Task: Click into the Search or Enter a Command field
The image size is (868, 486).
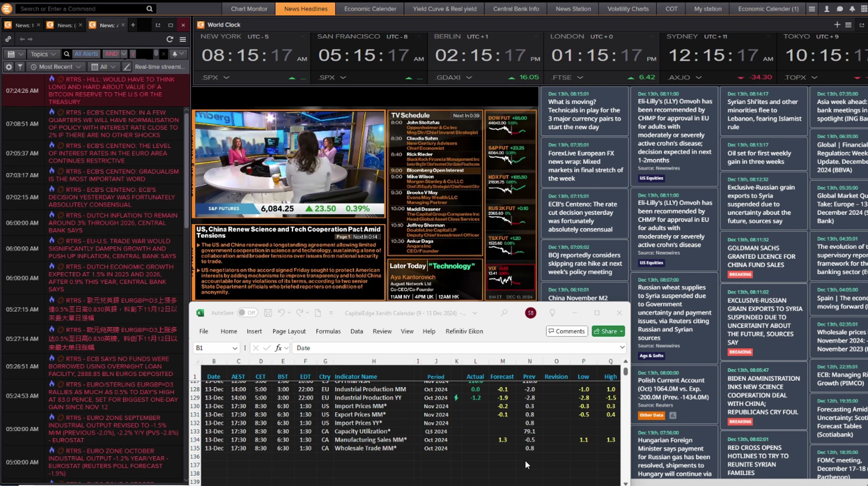Action: coord(81,9)
